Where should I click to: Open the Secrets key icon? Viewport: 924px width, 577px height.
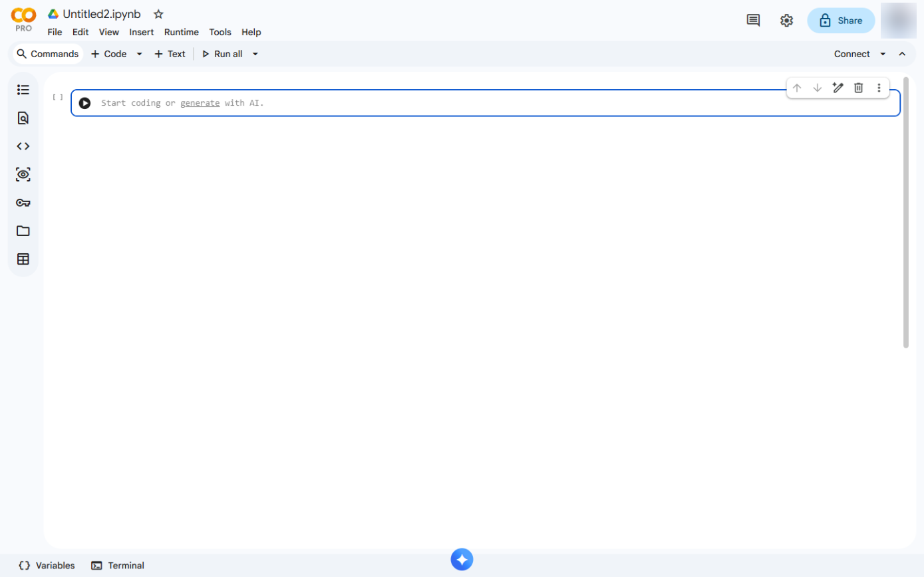click(23, 203)
